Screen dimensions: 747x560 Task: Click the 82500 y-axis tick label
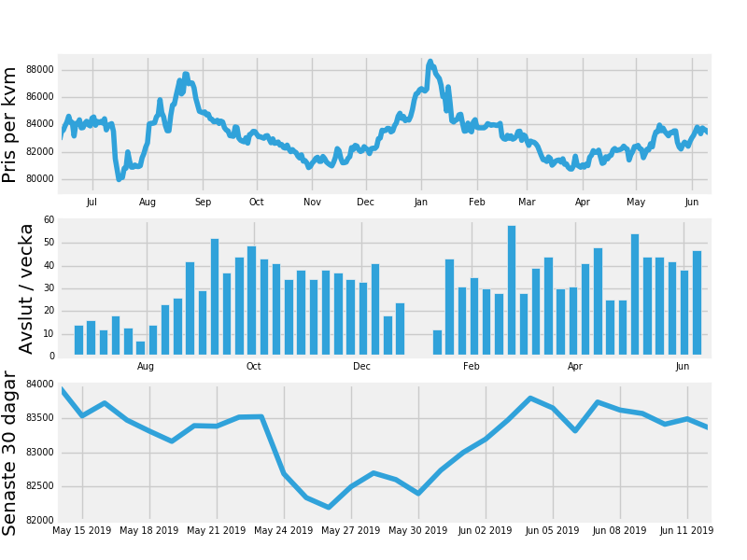point(40,486)
